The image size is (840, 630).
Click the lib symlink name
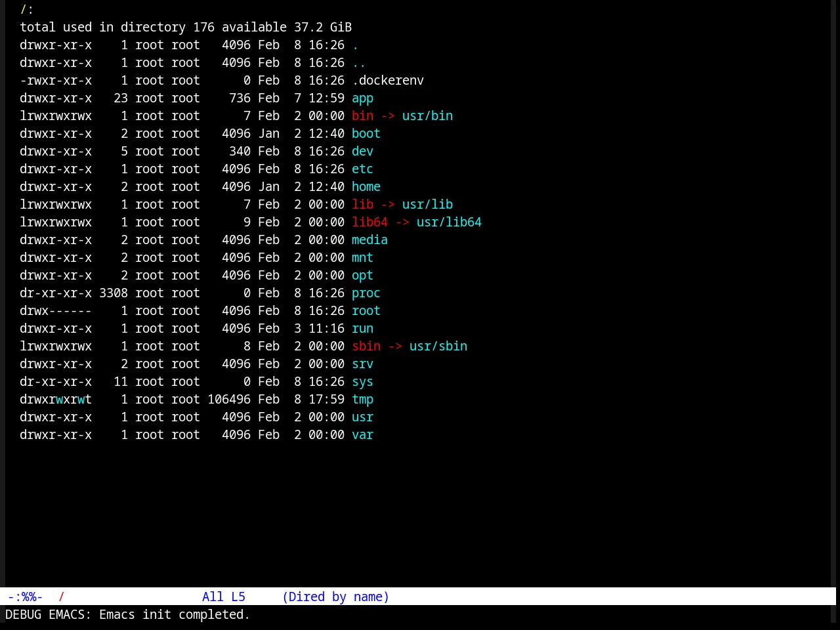362,205
